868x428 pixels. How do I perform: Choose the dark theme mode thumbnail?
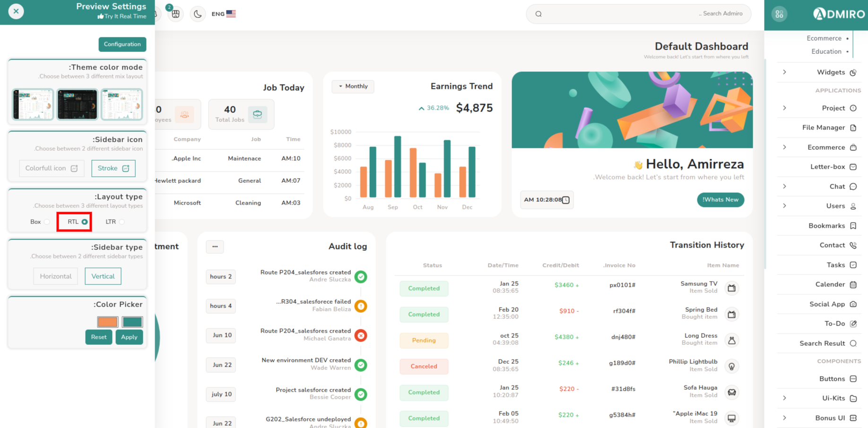77,104
